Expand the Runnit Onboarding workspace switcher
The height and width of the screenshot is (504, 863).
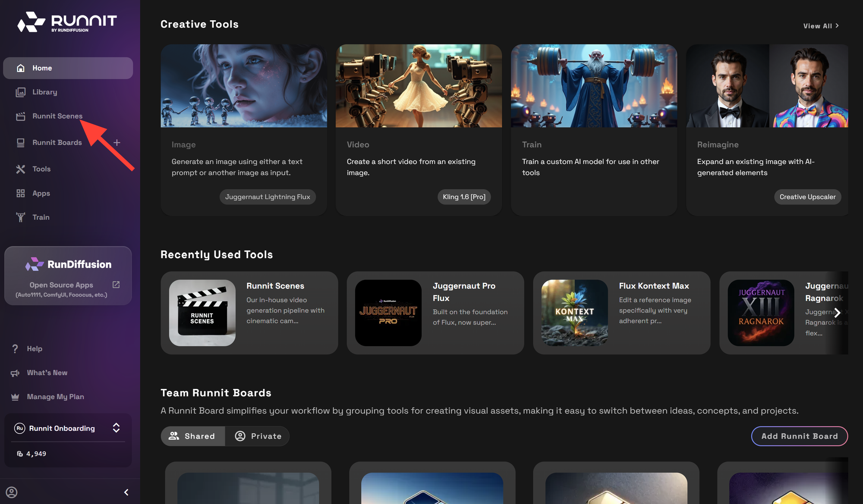click(x=116, y=428)
